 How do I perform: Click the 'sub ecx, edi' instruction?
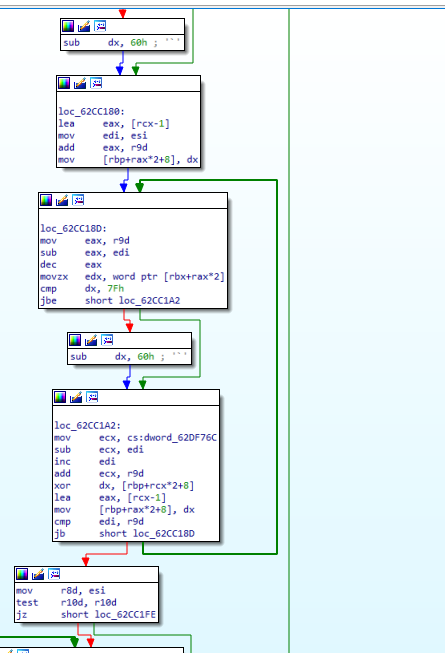pos(99,450)
